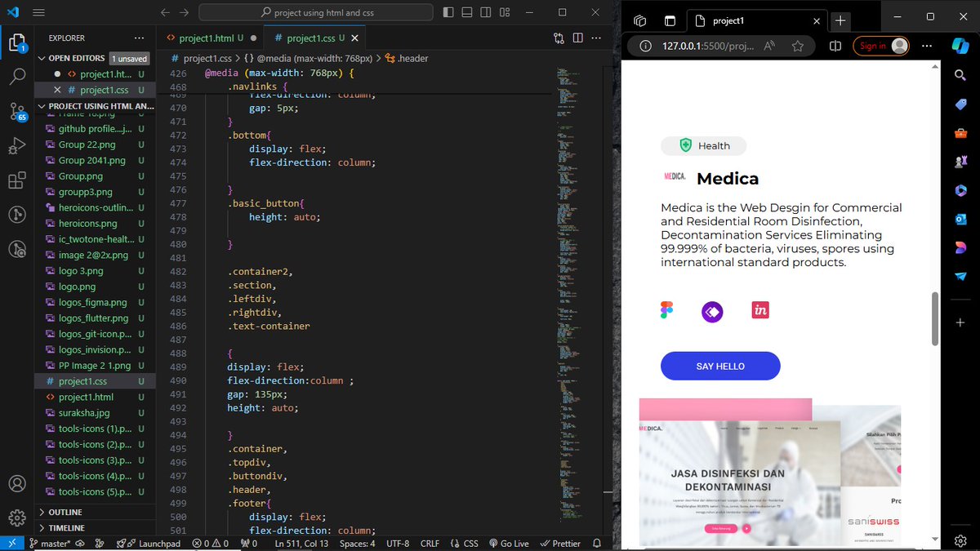Open Source Control view with 65 badge
Image resolution: width=980 pixels, height=551 pixels.
[17, 112]
